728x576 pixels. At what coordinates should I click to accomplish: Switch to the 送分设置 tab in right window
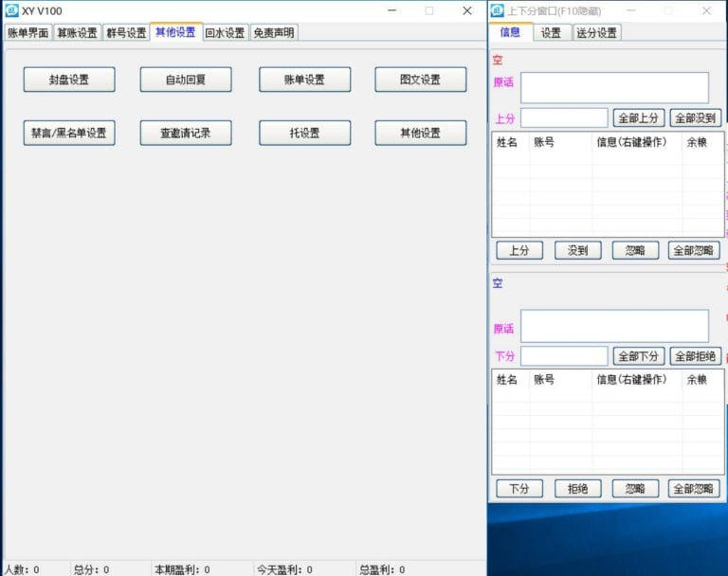tap(596, 32)
